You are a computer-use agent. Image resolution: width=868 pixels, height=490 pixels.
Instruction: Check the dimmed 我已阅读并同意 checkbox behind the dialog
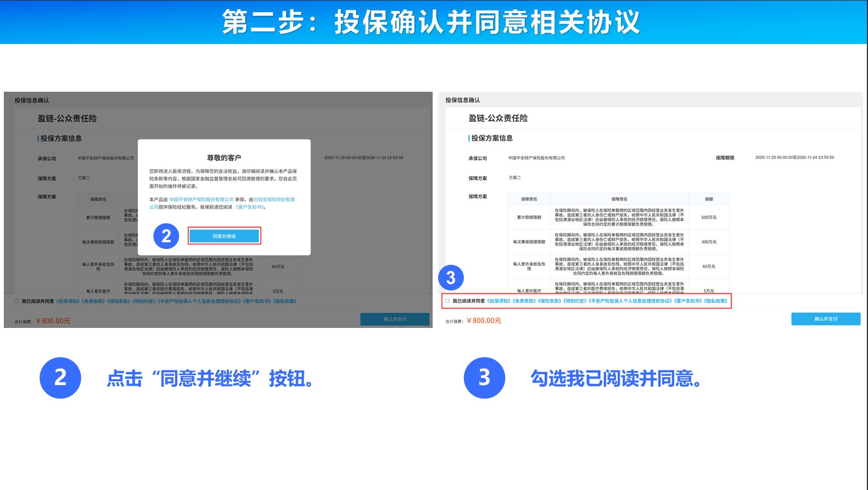[16, 301]
